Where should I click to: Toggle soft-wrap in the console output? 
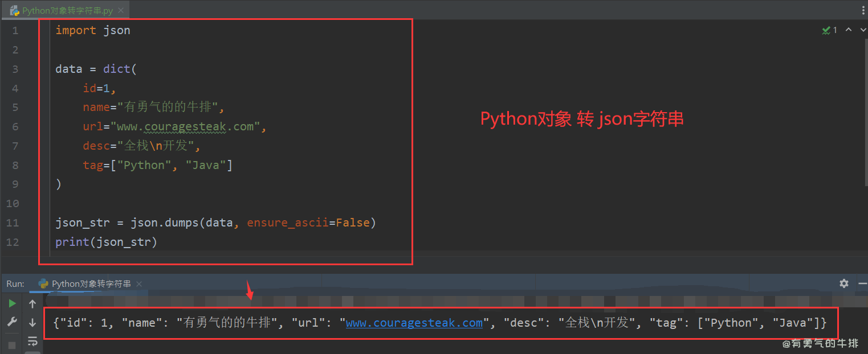point(32,341)
